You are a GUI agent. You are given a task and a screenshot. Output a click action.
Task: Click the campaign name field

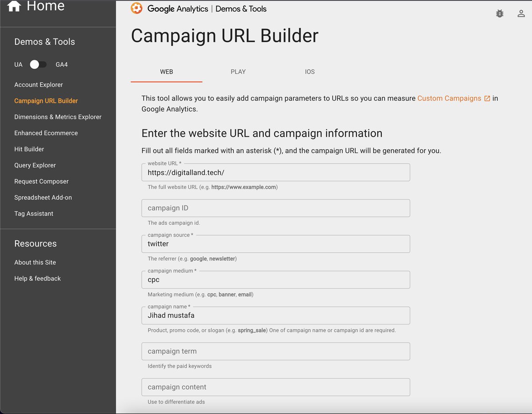(x=276, y=316)
